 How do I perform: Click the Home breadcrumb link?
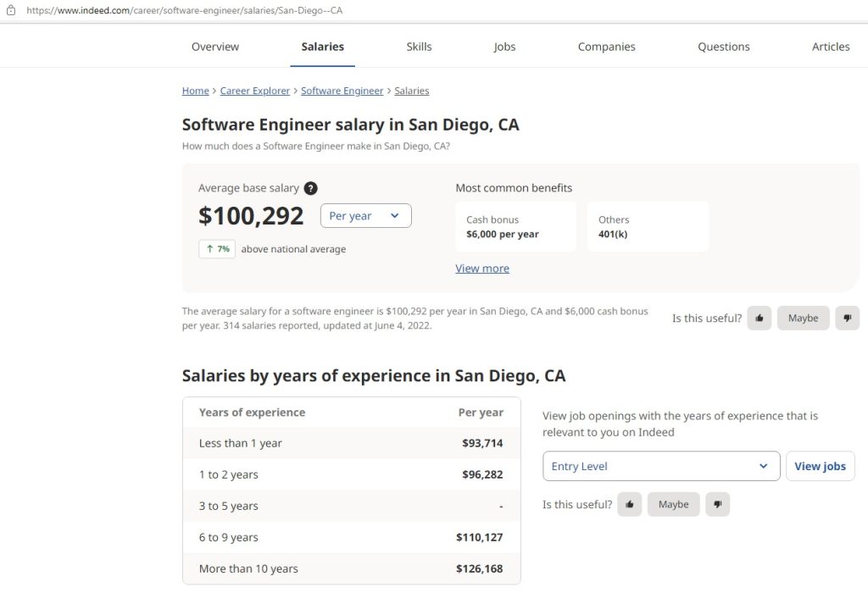coord(195,91)
